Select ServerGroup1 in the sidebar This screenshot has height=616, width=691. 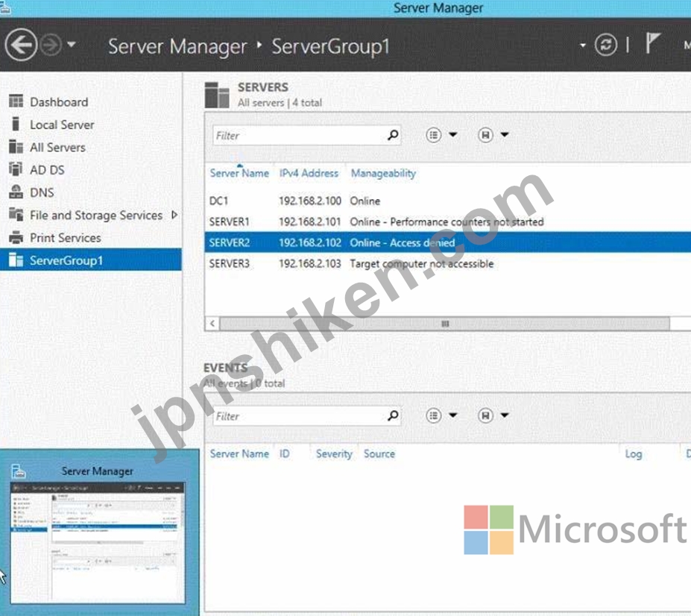pyautogui.click(x=91, y=260)
